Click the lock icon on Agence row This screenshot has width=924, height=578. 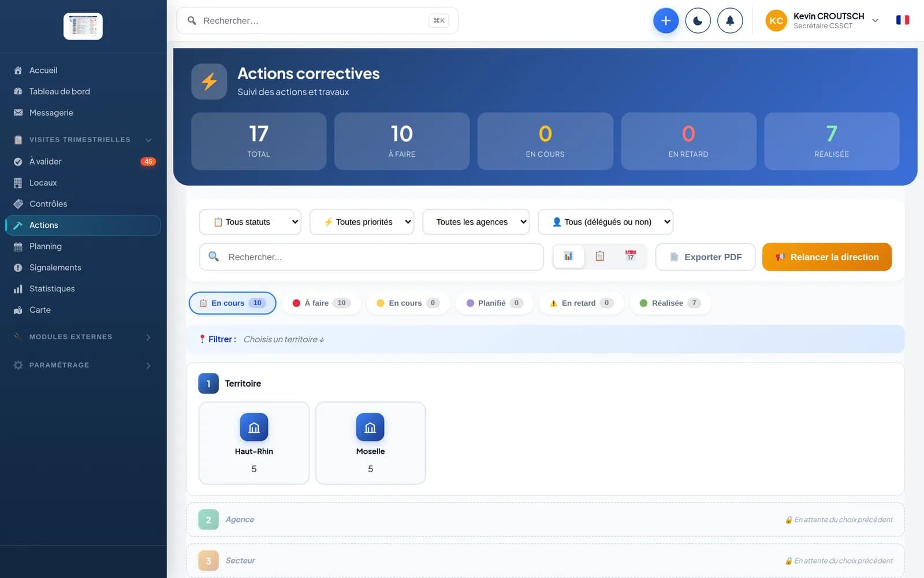coord(788,520)
